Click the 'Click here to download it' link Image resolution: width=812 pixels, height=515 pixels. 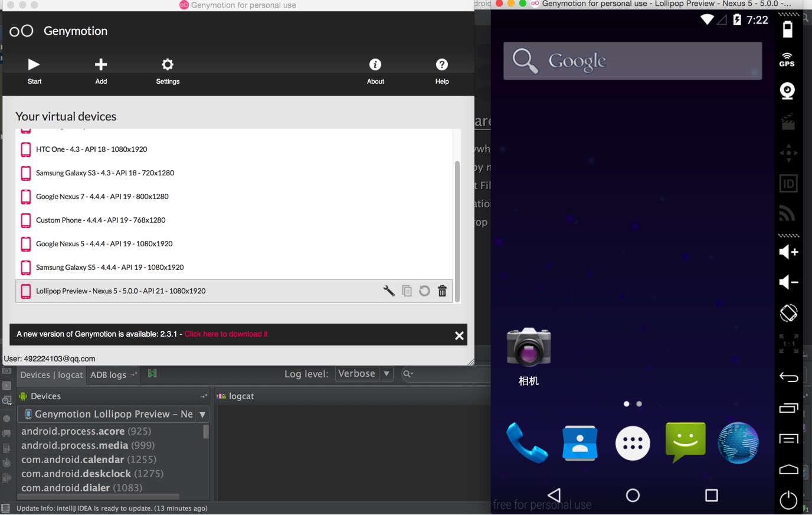226,334
